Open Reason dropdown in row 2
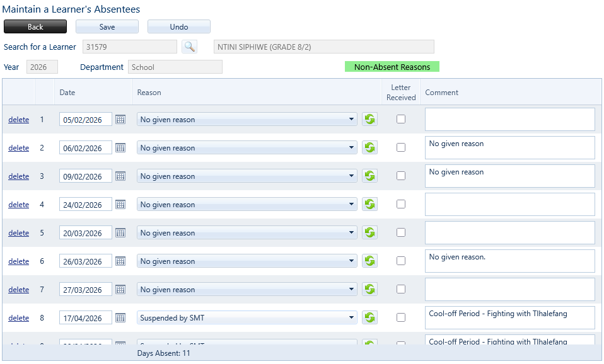 click(247, 148)
